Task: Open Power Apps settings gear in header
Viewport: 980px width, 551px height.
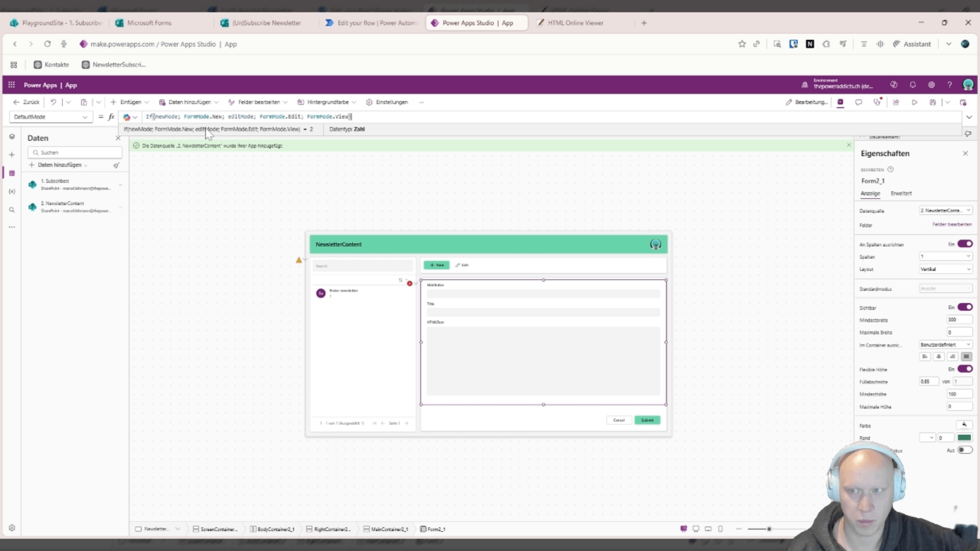Action: click(932, 85)
